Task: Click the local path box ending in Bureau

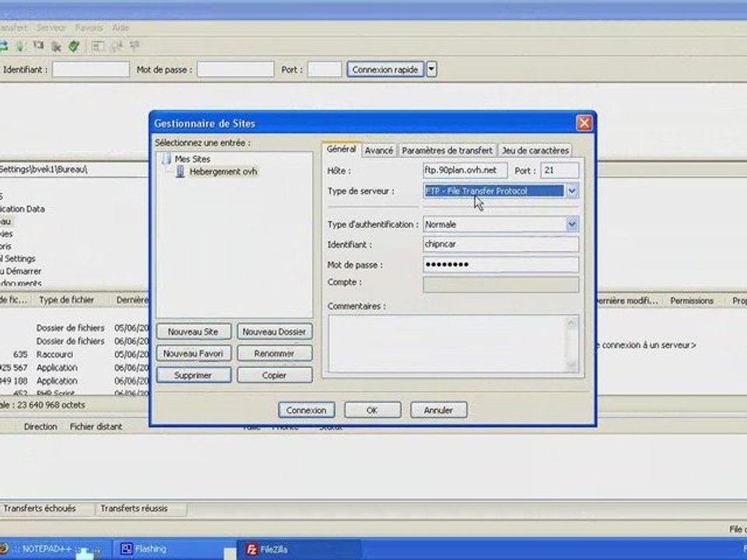Action: click(x=74, y=170)
